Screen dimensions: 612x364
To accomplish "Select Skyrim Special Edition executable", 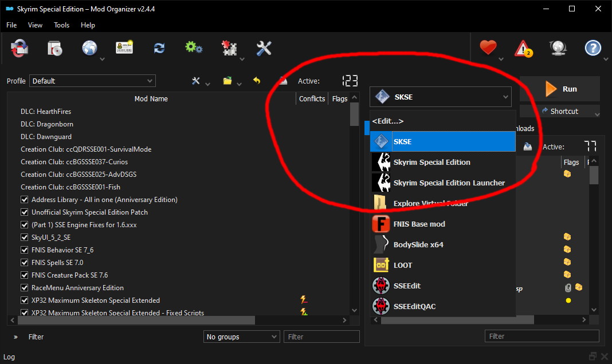I will pyautogui.click(x=442, y=162).
